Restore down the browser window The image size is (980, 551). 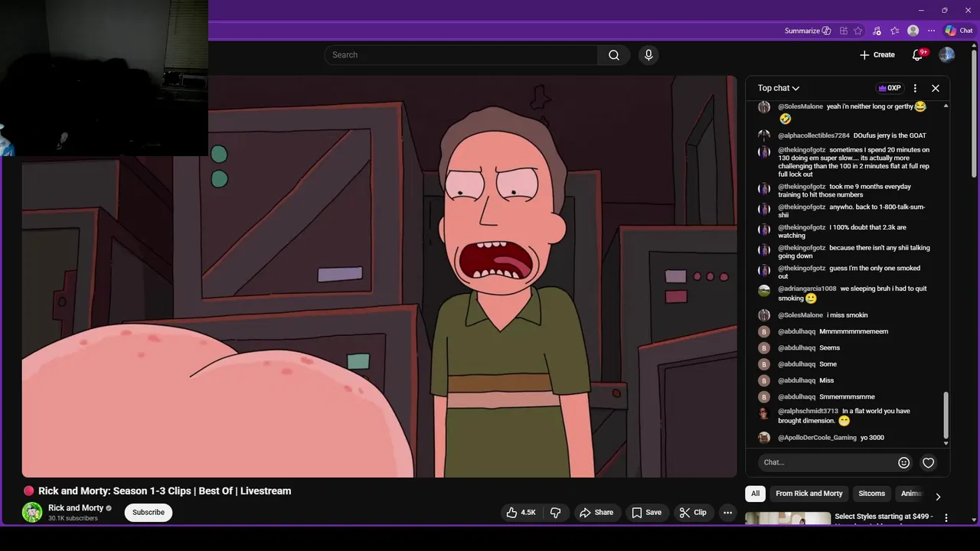pyautogui.click(x=944, y=10)
